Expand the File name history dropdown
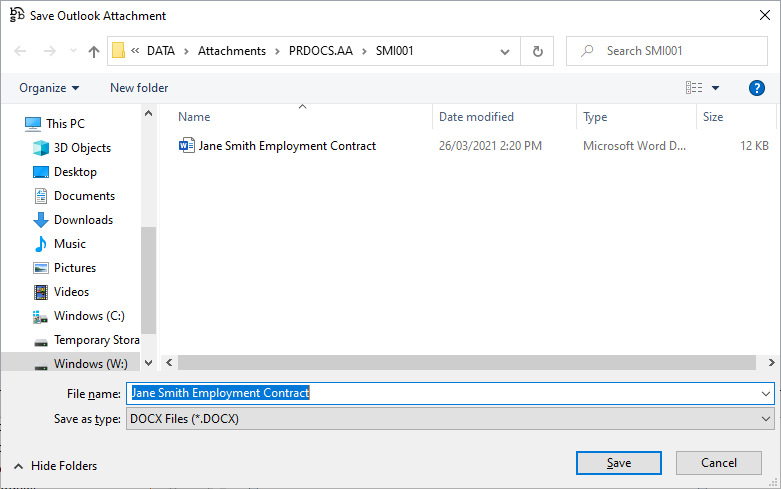 tap(766, 393)
